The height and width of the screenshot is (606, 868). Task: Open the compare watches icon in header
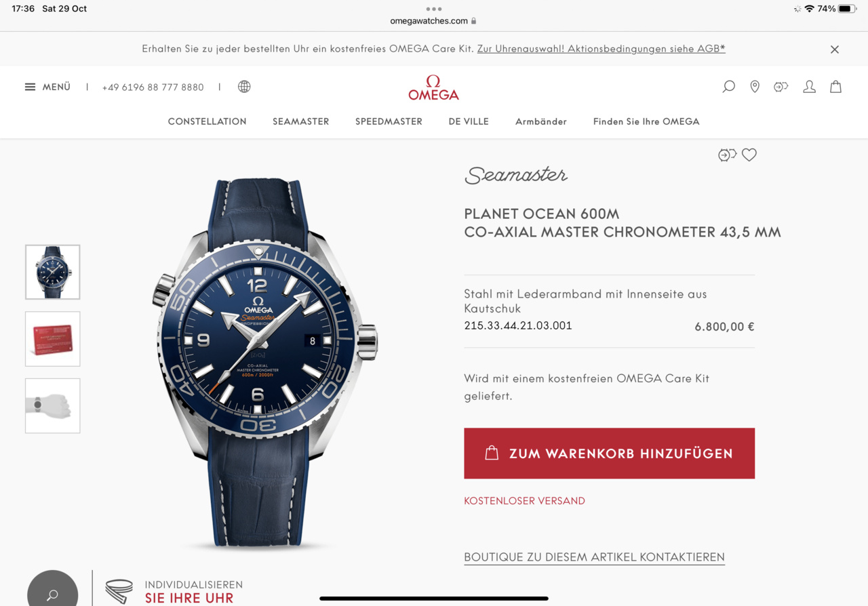(x=781, y=87)
